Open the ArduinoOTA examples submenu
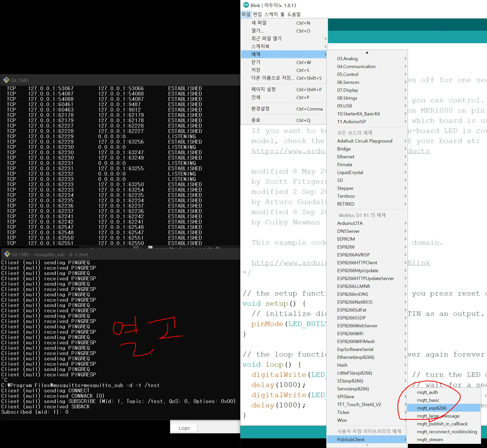This screenshot has width=487, height=448. [x=367, y=223]
